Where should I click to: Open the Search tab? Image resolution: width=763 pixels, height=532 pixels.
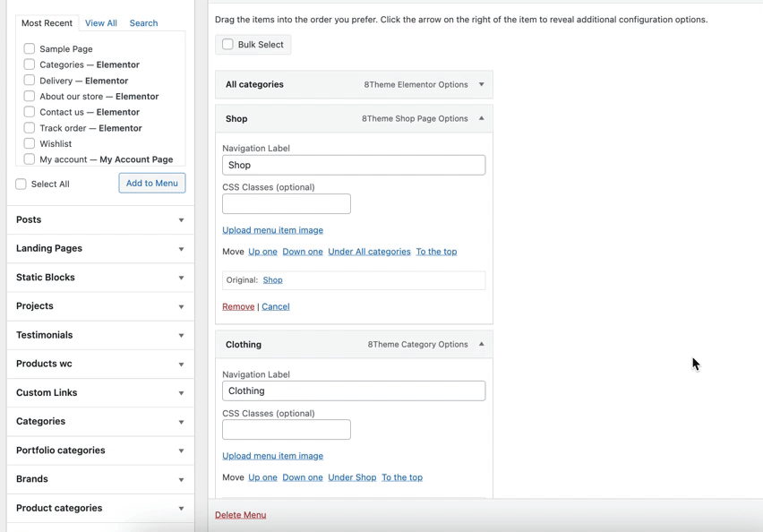(143, 23)
